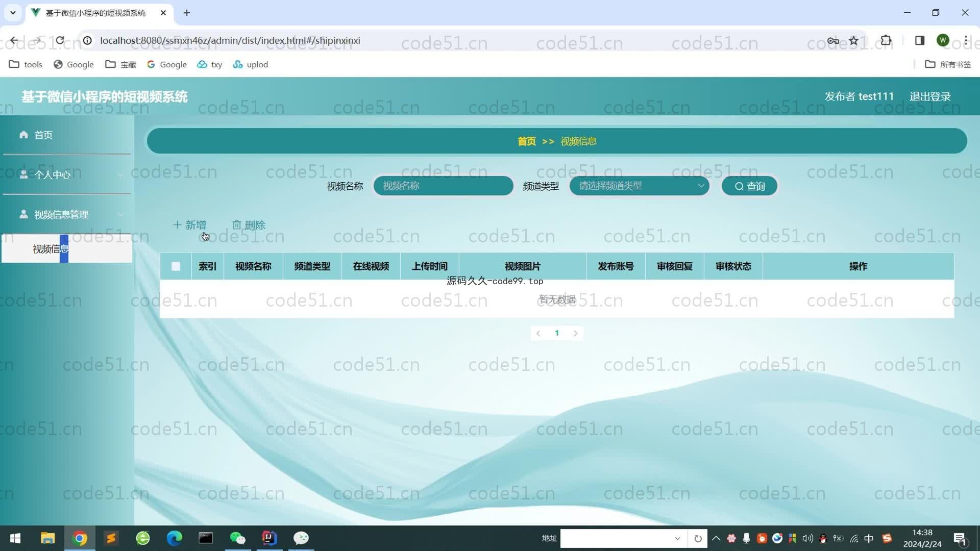Image resolution: width=980 pixels, height=551 pixels.
Task: Click the 视频名称 column header
Action: coord(253,266)
